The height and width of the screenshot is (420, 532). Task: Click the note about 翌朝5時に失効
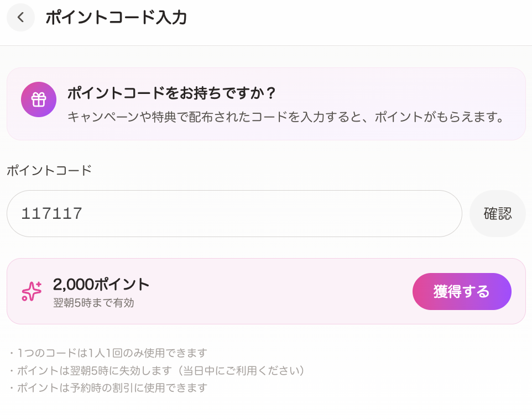point(111,370)
